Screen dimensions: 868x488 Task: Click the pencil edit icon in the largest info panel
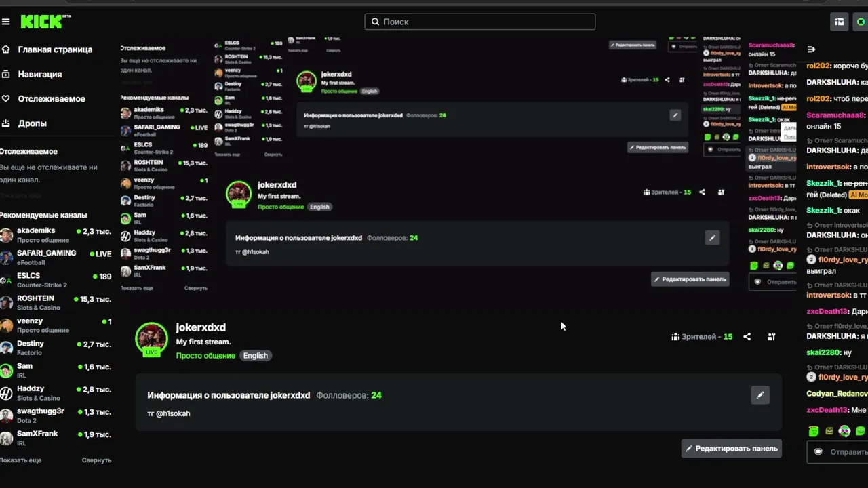(760, 395)
